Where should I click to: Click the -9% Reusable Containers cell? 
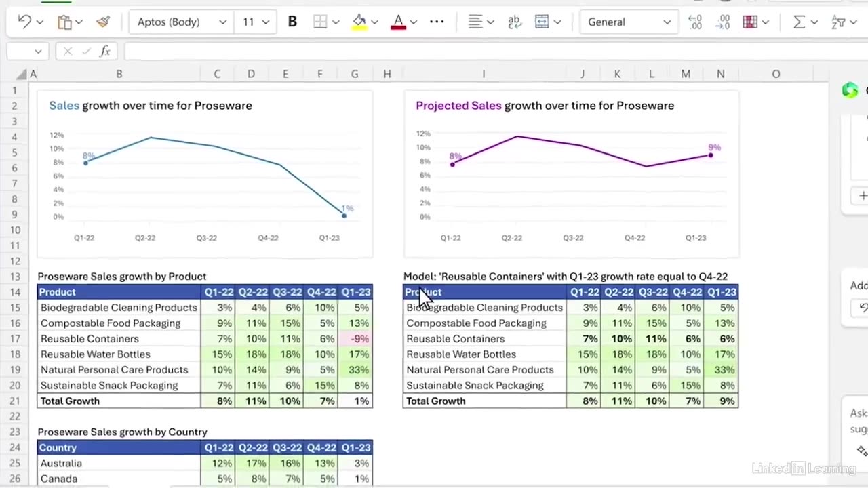pyautogui.click(x=355, y=339)
